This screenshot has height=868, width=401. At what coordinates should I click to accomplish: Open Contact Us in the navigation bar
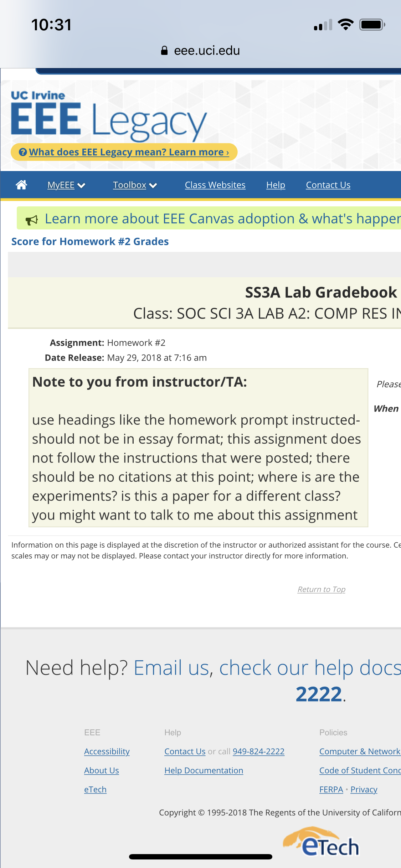coord(328,185)
